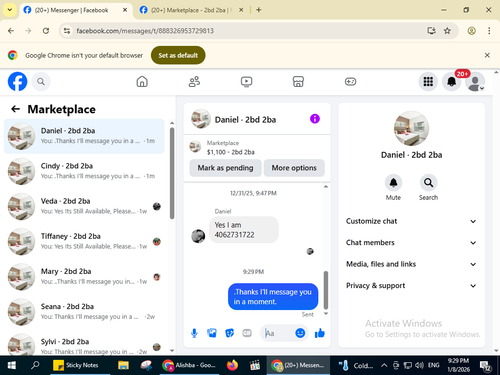Image resolution: width=500 pixels, height=375 pixels.
Task: Open the Chrome three-dot menu
Action: [x=489, y=31]
